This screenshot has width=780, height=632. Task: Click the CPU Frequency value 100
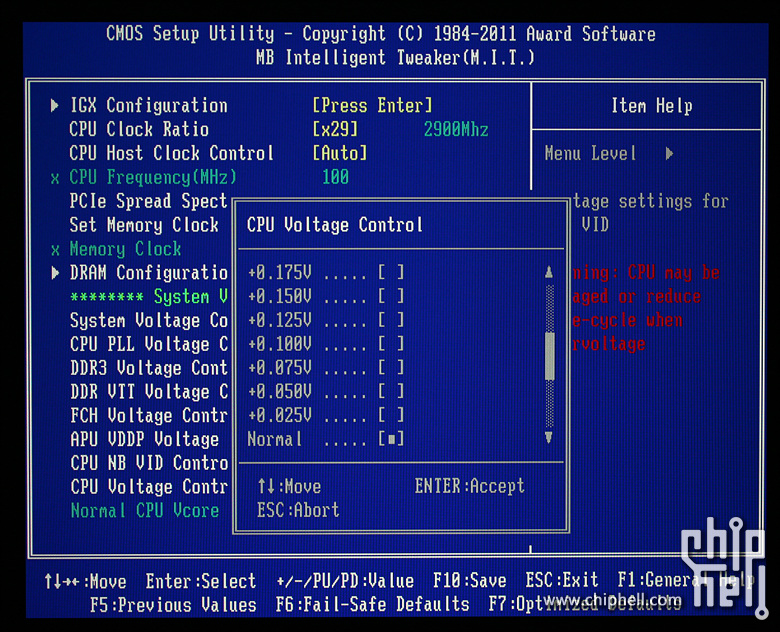[335, 177]
